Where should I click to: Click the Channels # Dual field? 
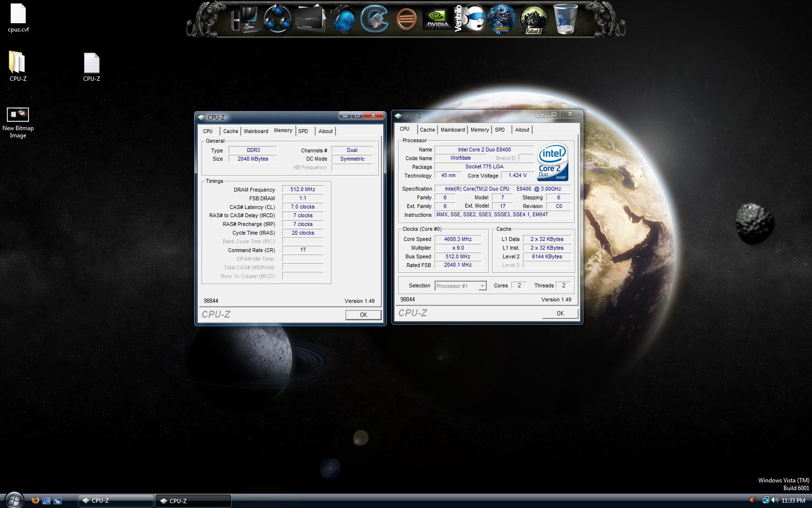coord(352,150)
